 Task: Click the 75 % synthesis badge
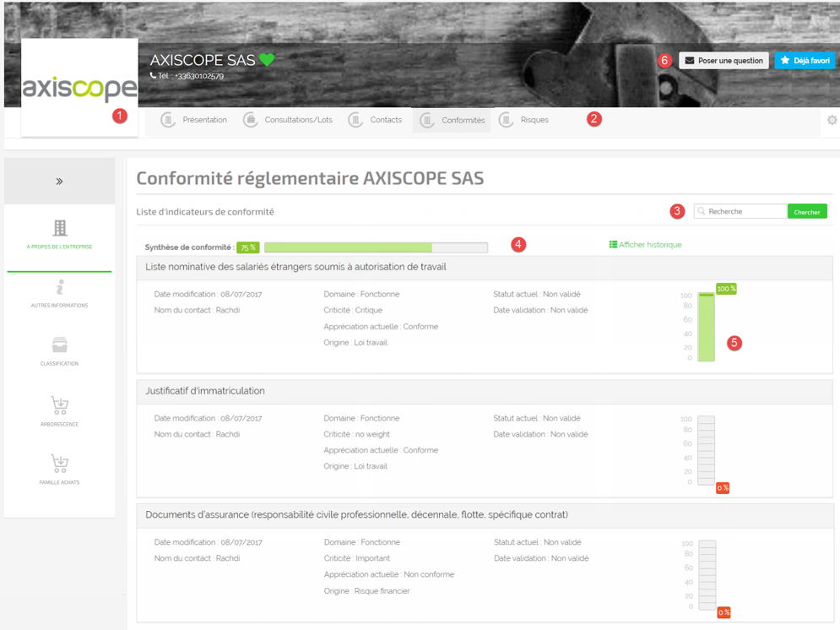coord(248,247)
